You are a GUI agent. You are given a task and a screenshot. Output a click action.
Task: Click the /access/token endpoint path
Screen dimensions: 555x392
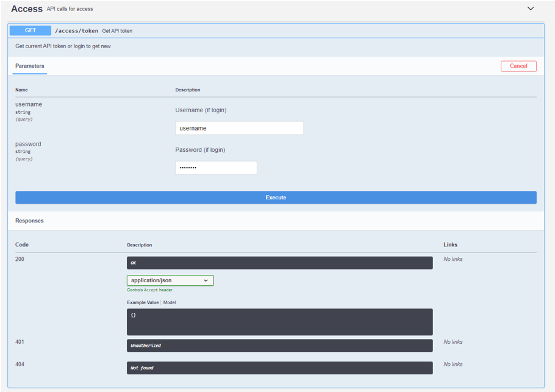coord(76,30)
